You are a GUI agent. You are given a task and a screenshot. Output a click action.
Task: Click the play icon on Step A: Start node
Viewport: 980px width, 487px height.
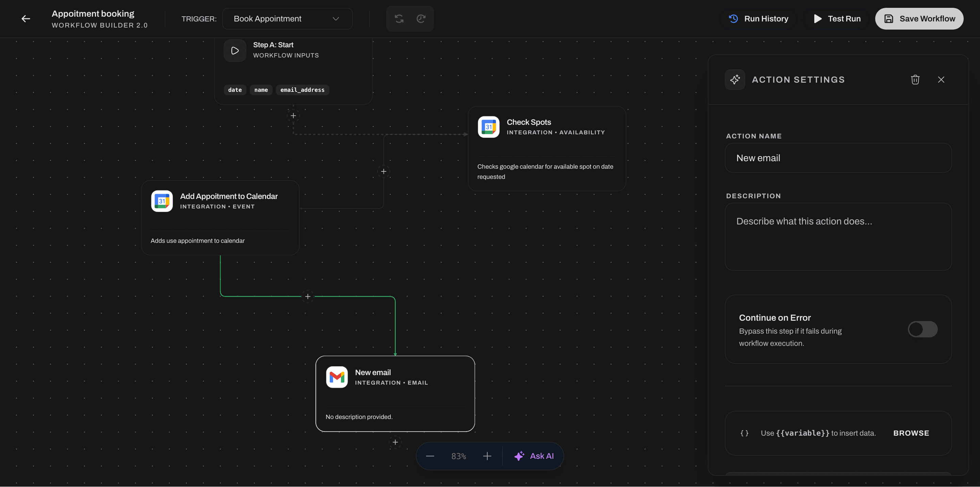[235, 51]
